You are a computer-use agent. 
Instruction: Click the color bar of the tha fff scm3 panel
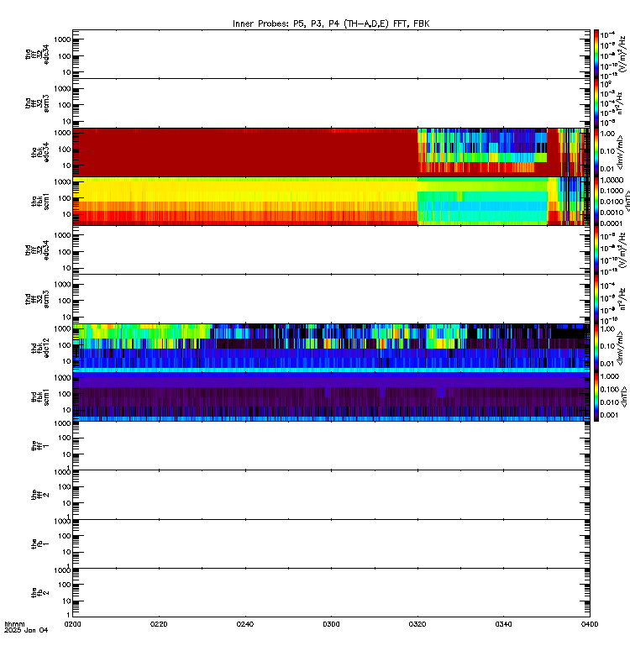click(x=596, y=103)
